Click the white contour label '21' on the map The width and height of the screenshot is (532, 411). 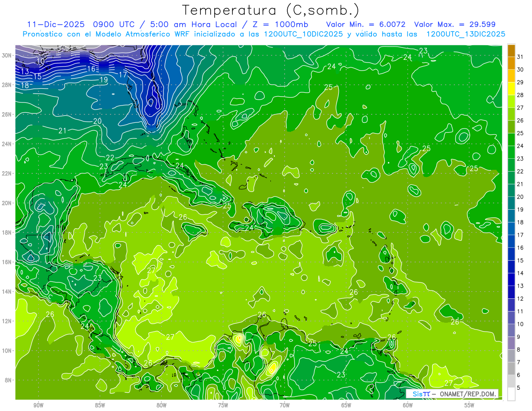point(63,131)
